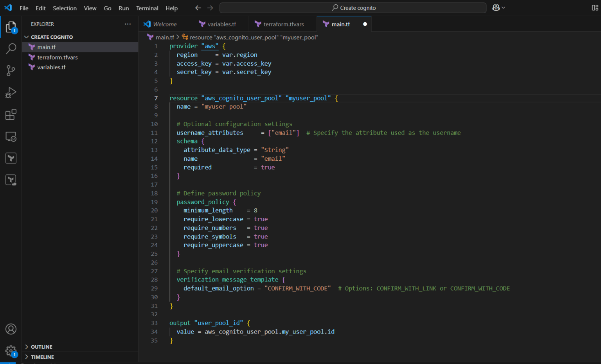Open the Extensions view
Image resolution: width=601 pixels, height=364 pixels.
pos(11,114)
